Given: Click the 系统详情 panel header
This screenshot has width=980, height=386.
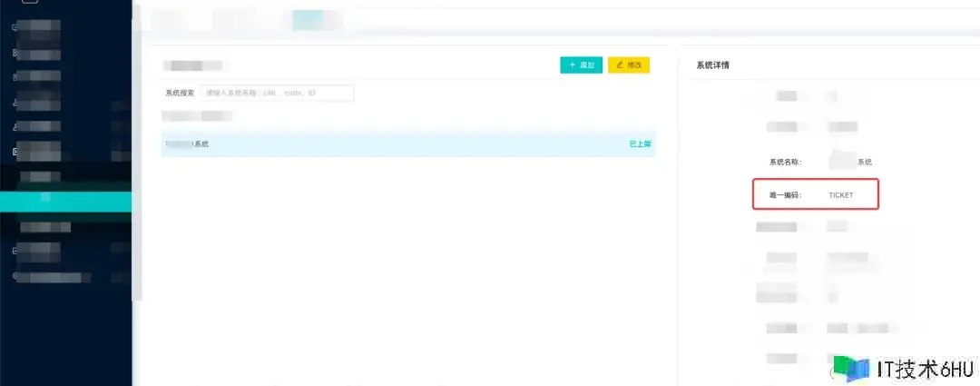Looking at the screenshot, I should tap(712, 65).
